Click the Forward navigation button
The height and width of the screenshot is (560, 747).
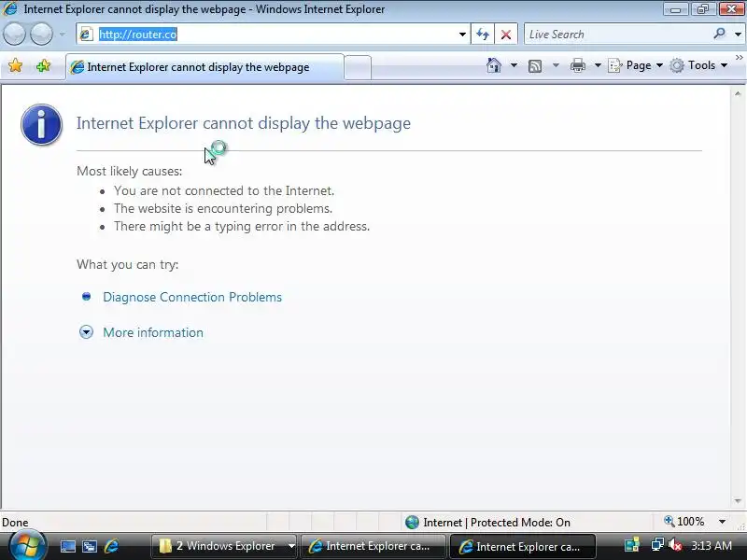pyautogui.click(x=41, y=35)
